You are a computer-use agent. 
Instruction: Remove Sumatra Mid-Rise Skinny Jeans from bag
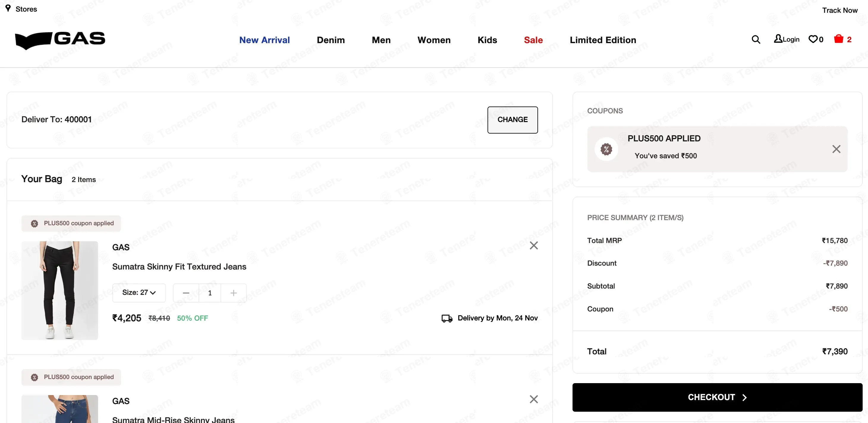click(x=534, y=399)
